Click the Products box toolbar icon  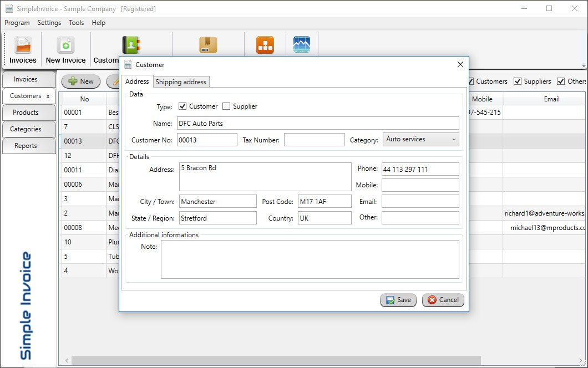pos(208,45)
